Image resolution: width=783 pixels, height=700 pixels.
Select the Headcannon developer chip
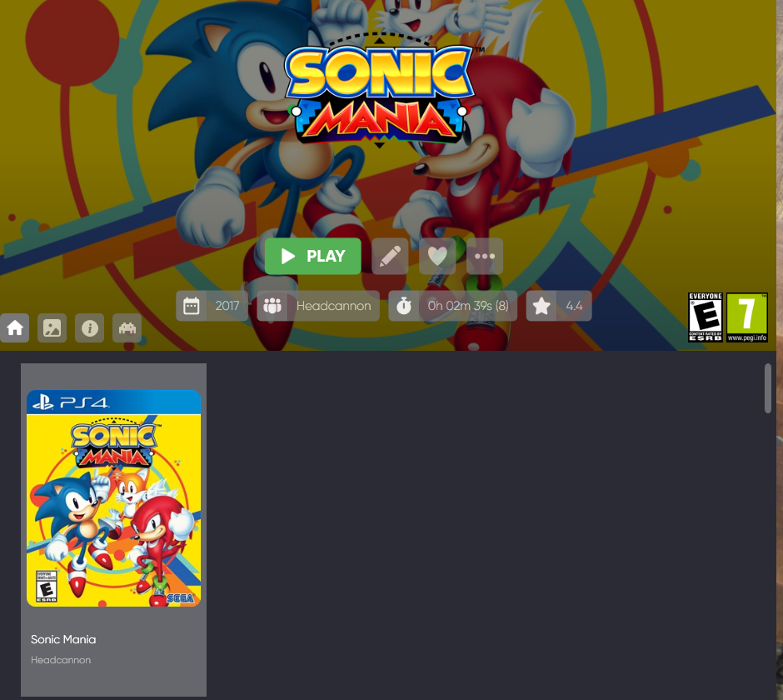(318, 306)
